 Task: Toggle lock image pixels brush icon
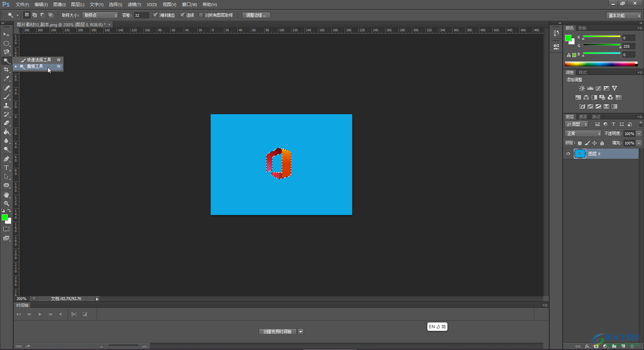587,143
